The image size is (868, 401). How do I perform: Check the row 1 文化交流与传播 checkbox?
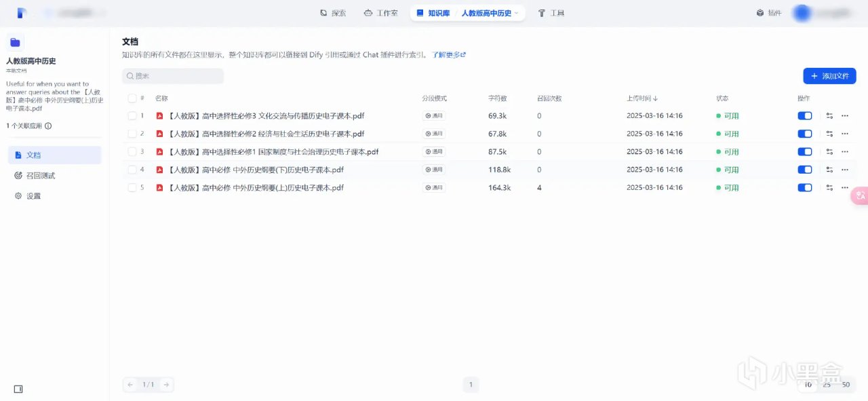132,116
